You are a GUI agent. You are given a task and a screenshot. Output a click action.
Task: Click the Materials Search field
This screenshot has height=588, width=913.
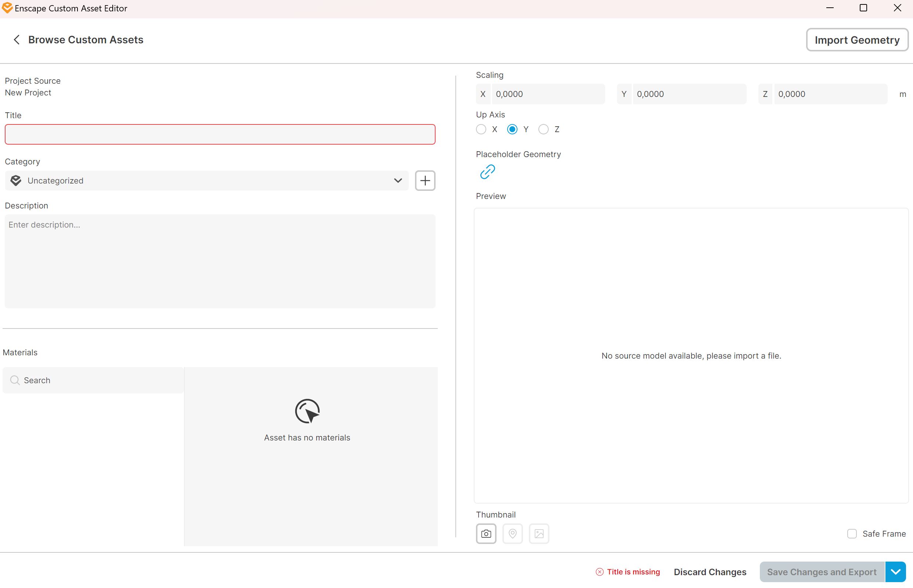93,380
